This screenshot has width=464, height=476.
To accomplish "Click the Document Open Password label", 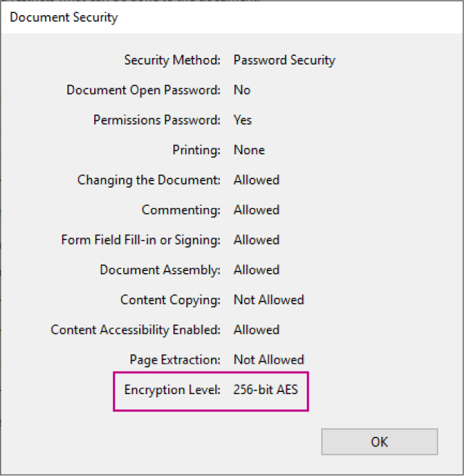I will point(144,90).
